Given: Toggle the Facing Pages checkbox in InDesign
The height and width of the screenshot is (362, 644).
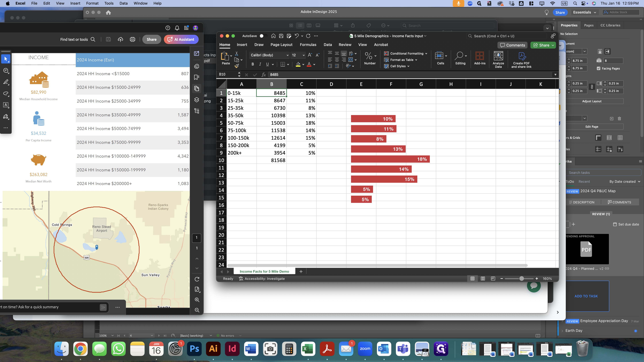Looking at the screenshot, I should (598, 68).
